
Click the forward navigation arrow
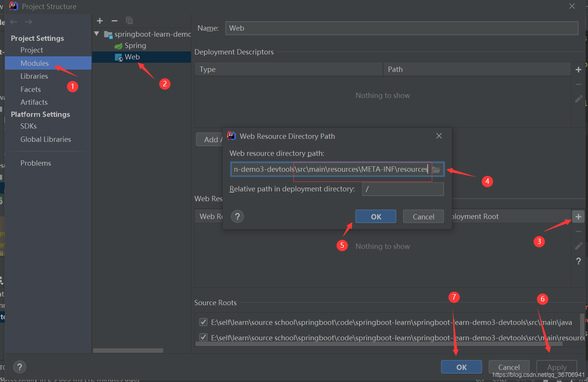(x=28, y=22)
